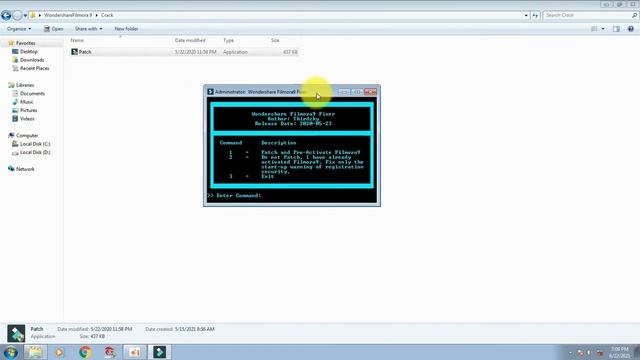Image resolution: width=640 pixels, height=360 pixels.
Task: Click the Patch icon in details pane
Action: click(x=16, y=333)
